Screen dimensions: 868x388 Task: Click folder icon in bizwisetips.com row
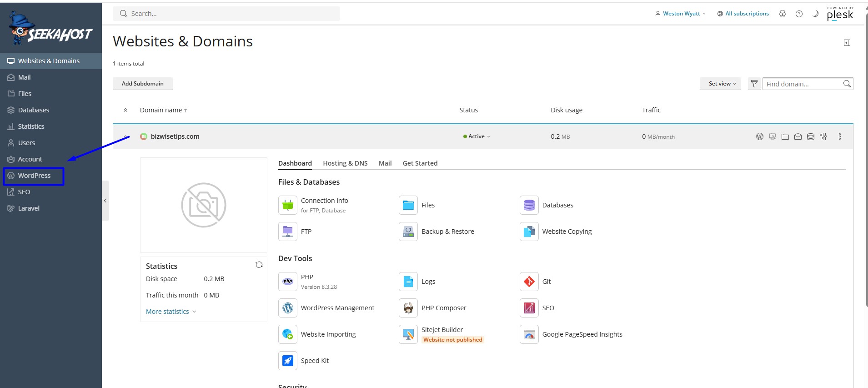(x=785, y=136)
